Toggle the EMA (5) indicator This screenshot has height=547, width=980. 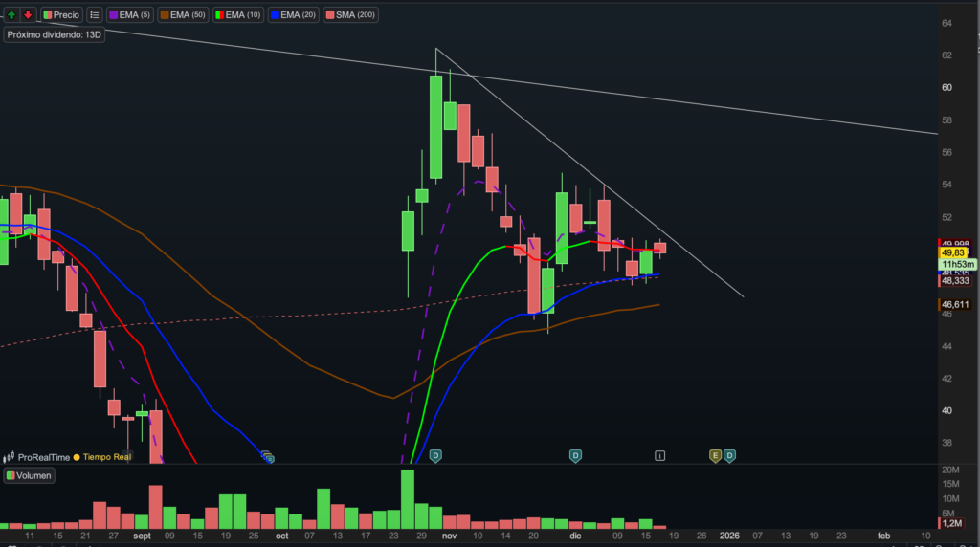[x=131, y=15]
